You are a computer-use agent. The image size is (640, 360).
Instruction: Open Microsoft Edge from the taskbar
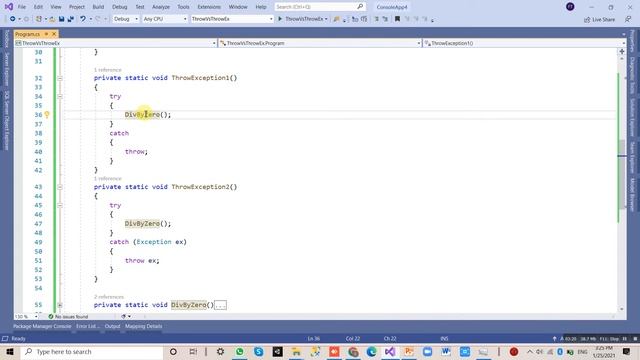(x=371, y=351)
